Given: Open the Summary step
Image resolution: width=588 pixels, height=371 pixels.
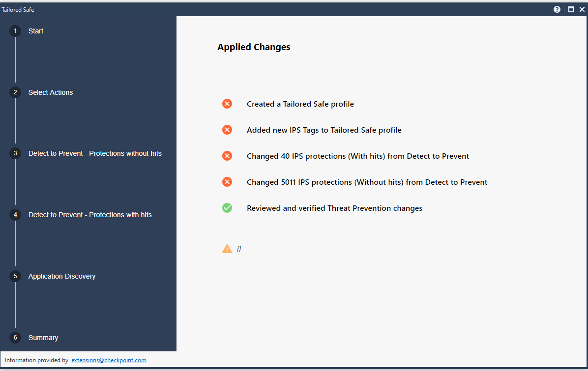Looking at the screenshot, I should [43, 338].
